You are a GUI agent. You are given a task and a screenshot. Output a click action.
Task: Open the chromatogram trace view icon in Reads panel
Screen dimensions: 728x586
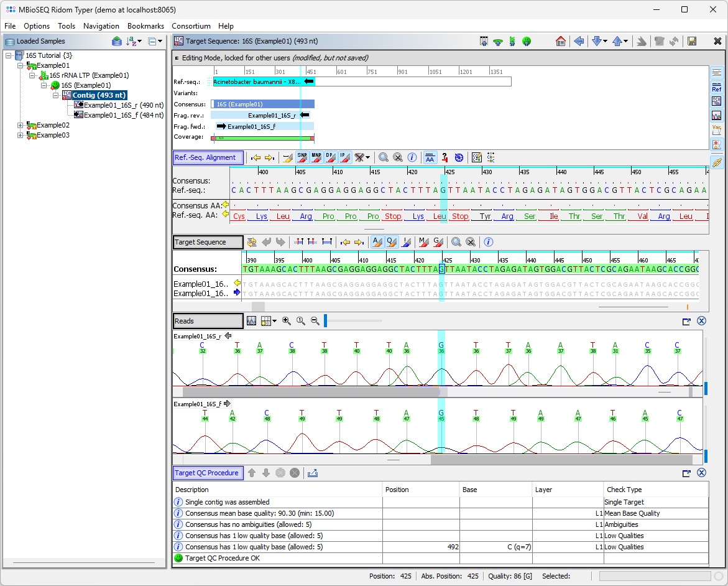[x=251, y=320]
